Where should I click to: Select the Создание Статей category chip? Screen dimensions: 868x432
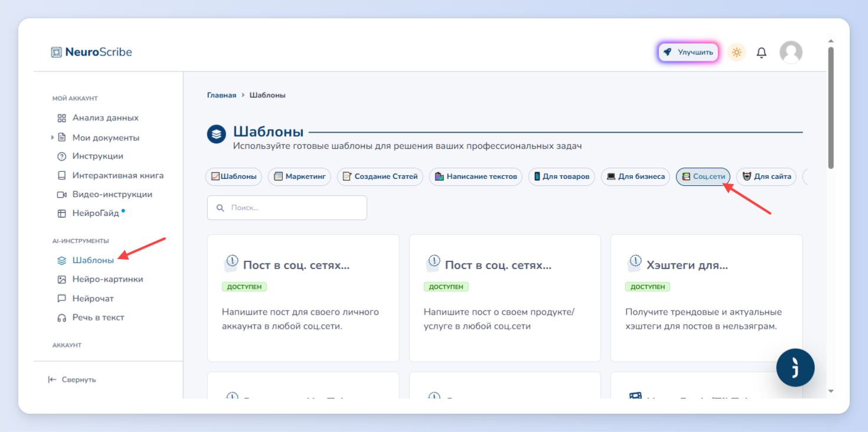(380, 176)
